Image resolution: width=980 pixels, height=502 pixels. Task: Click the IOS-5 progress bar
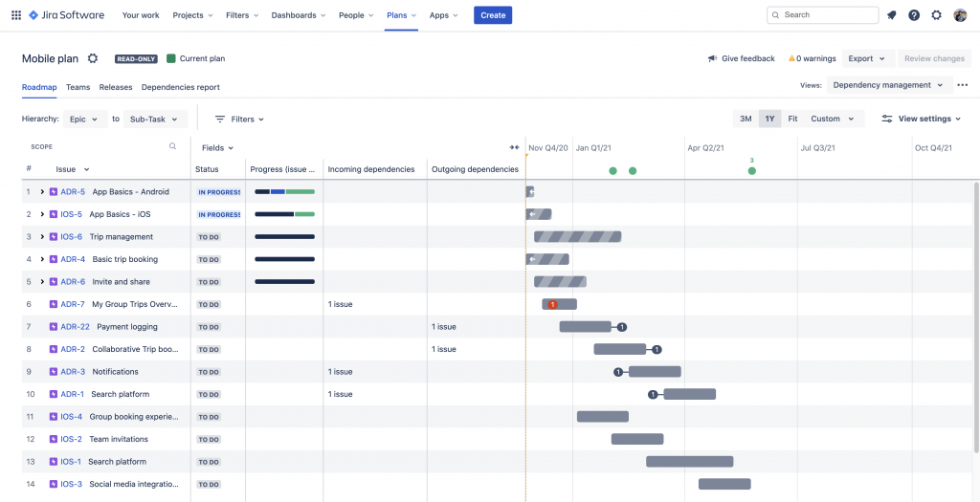tap(284, 214)
